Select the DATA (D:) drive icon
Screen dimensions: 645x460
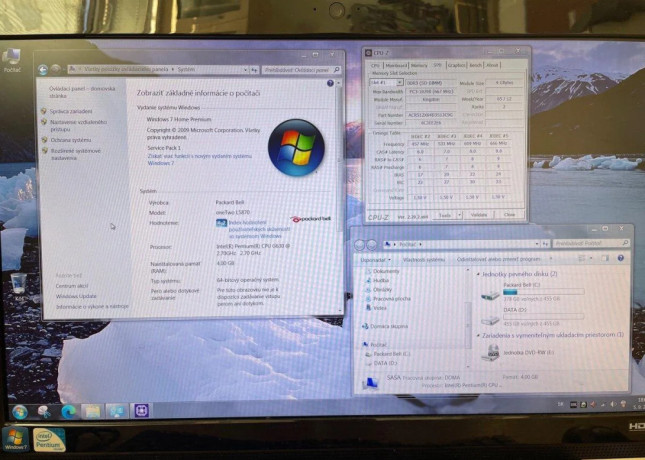pos(490,319)
